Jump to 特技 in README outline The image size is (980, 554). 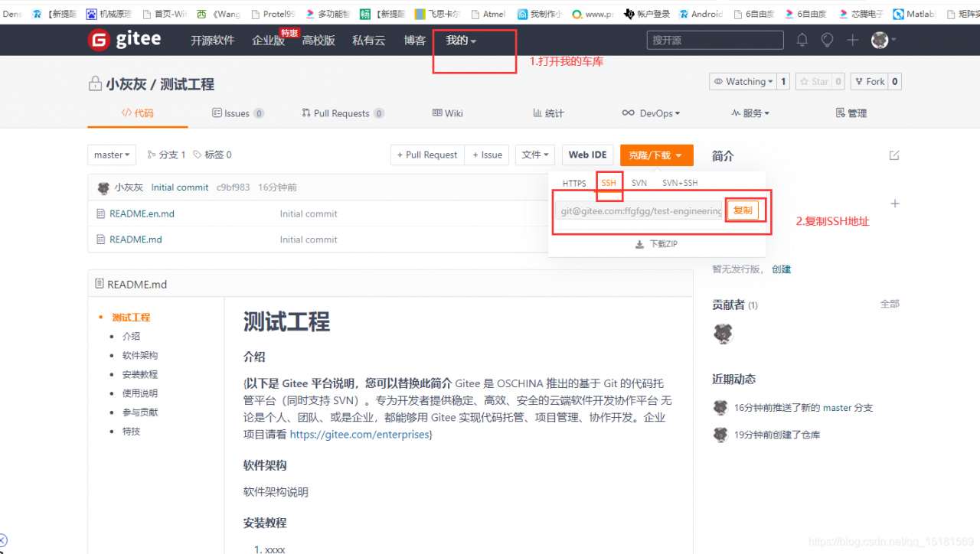[131, 432]
